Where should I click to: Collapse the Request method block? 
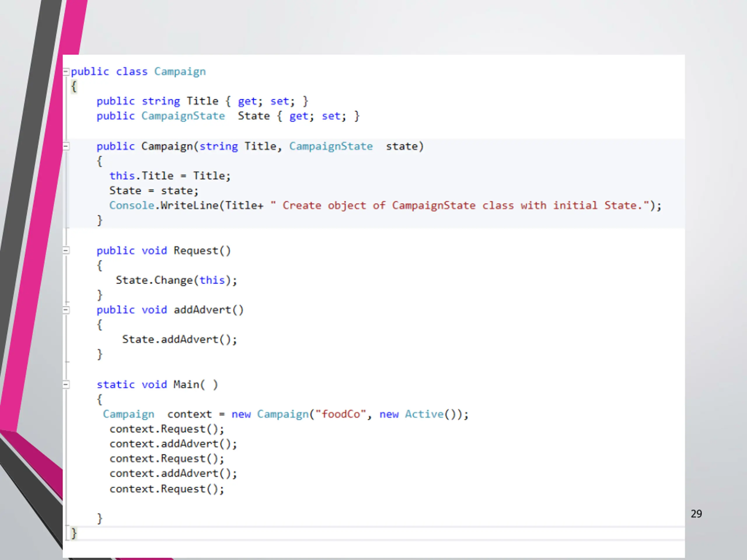(x=66, y=251)
